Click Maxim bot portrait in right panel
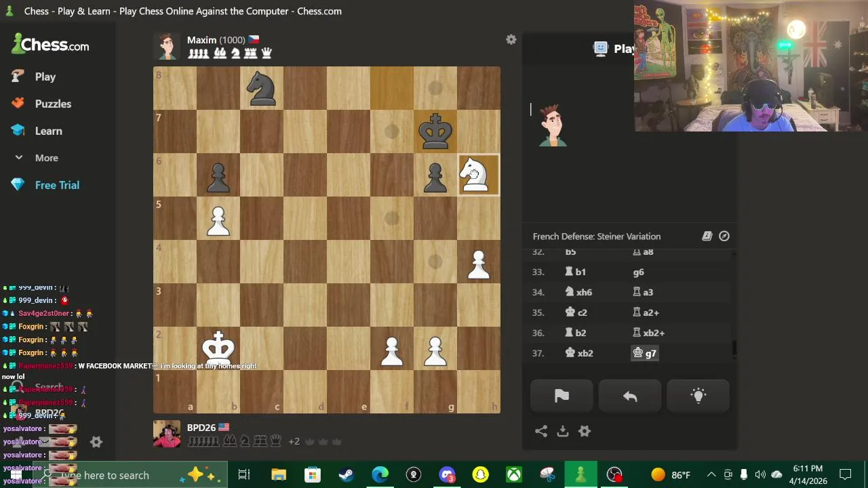 (x=552, y=125)
